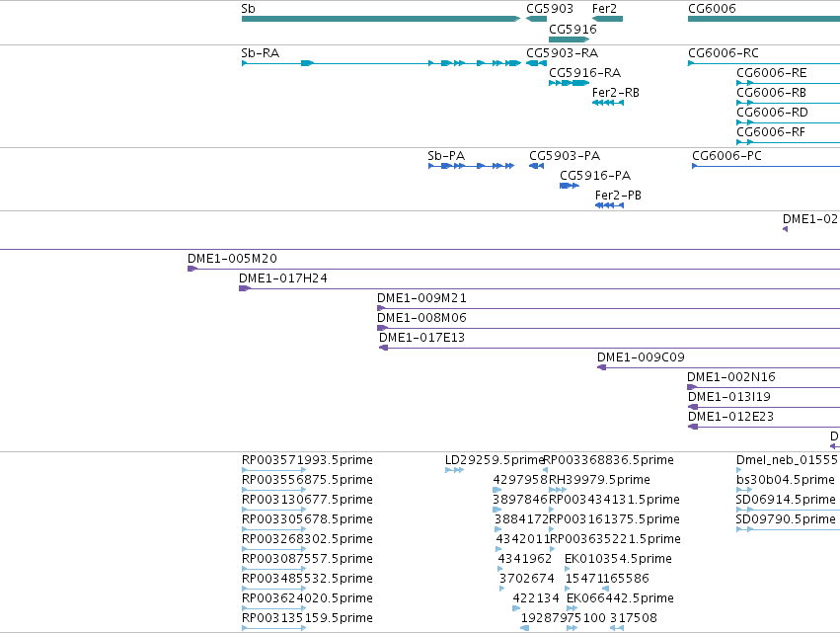
Task: Select the DME1-002N16 BAC clone
Action: tap(763, 387)
